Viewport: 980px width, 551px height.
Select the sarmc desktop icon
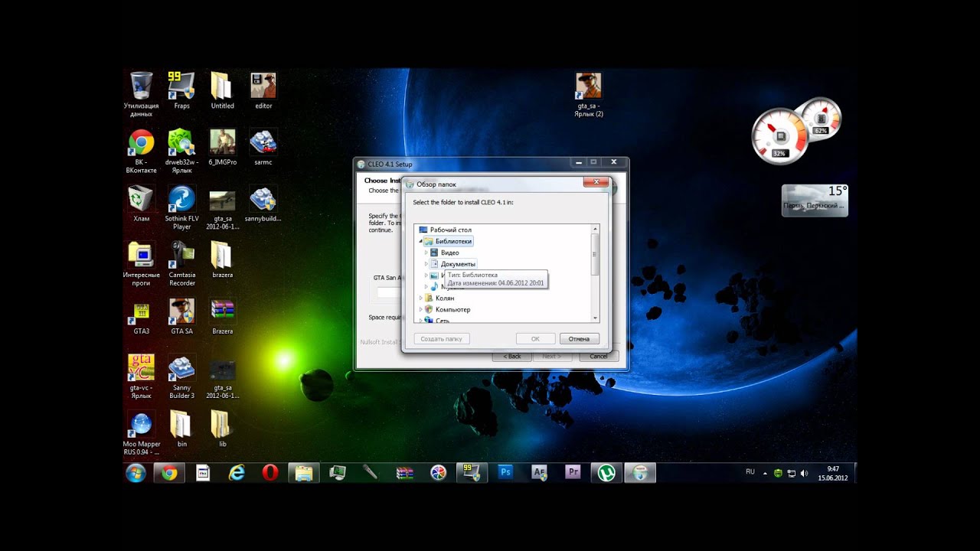(x=263, y=147)
